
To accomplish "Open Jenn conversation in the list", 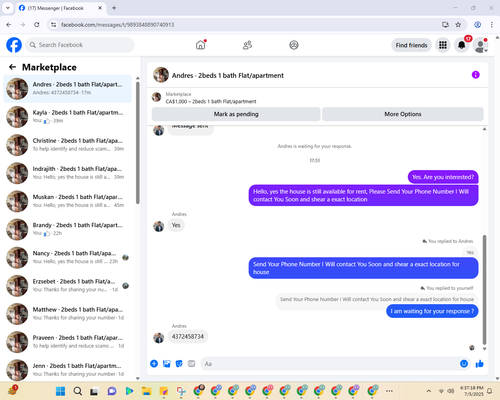I will click(67, 369).
